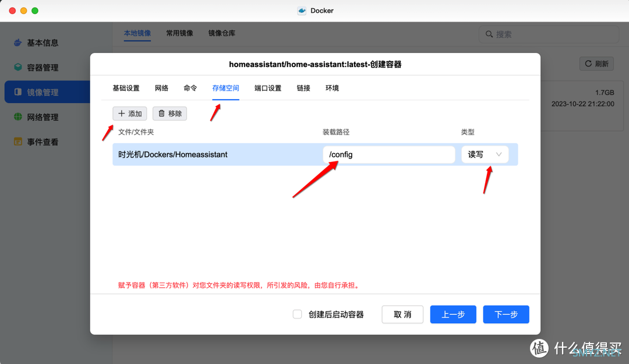Click 移除 to remove selected mapping
The image size is (629, 364).
coord(169,114)
